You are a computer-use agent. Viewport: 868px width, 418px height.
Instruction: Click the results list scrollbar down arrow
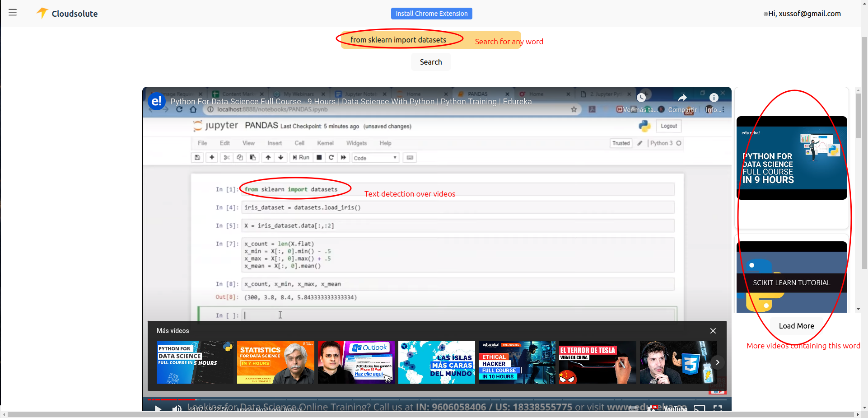coord(858,309)
